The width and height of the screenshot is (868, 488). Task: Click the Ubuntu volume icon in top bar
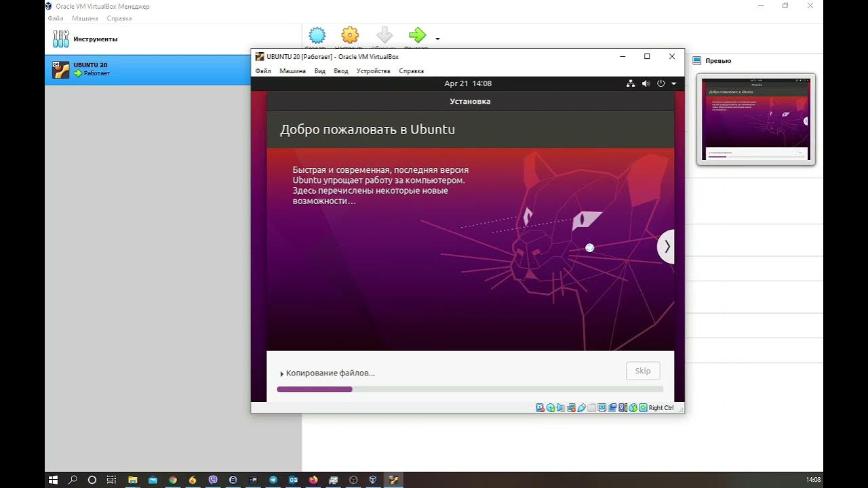(x=646, y=83)
